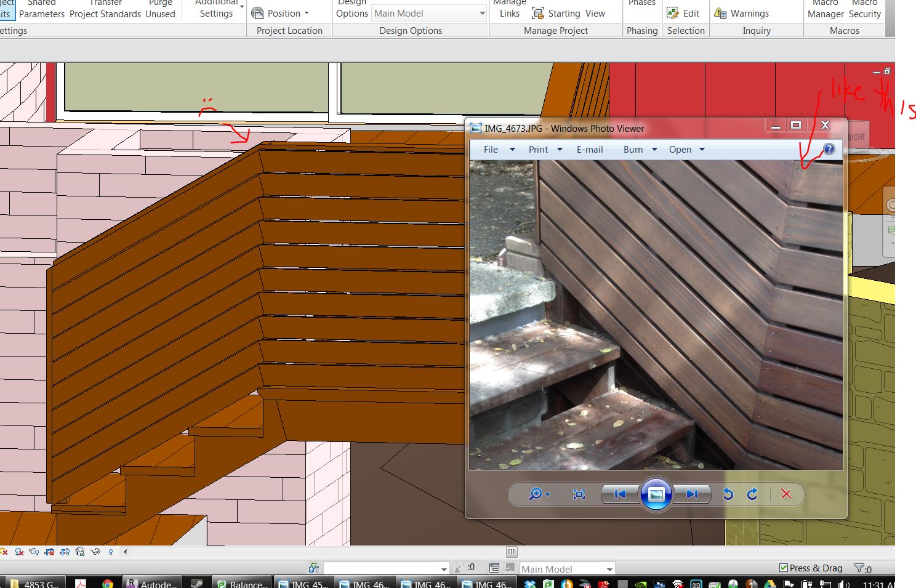Delete the current image in Photo Viewer
Image resolution: width=916 pixels, height=588 pixels.
tap(786, 494)
